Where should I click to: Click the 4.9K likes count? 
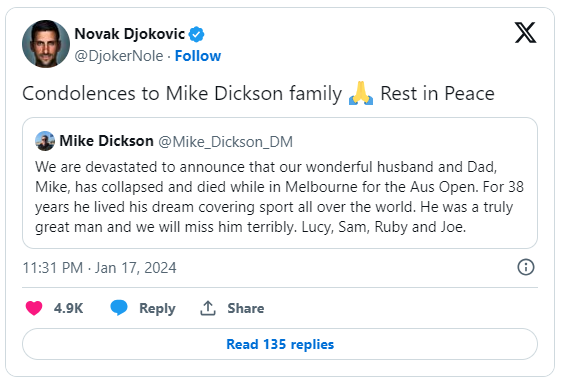click(x=69, y=308)
